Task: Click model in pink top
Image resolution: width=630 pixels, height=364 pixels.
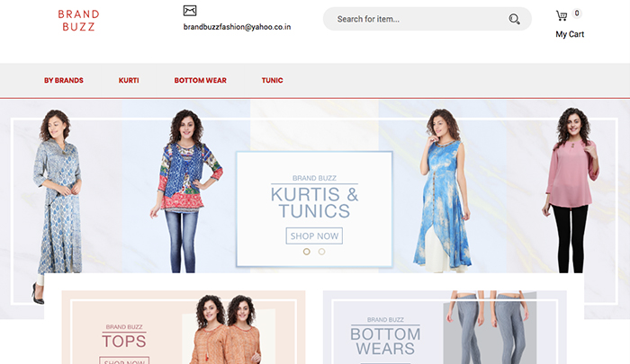Action: [x=571, y=191]
